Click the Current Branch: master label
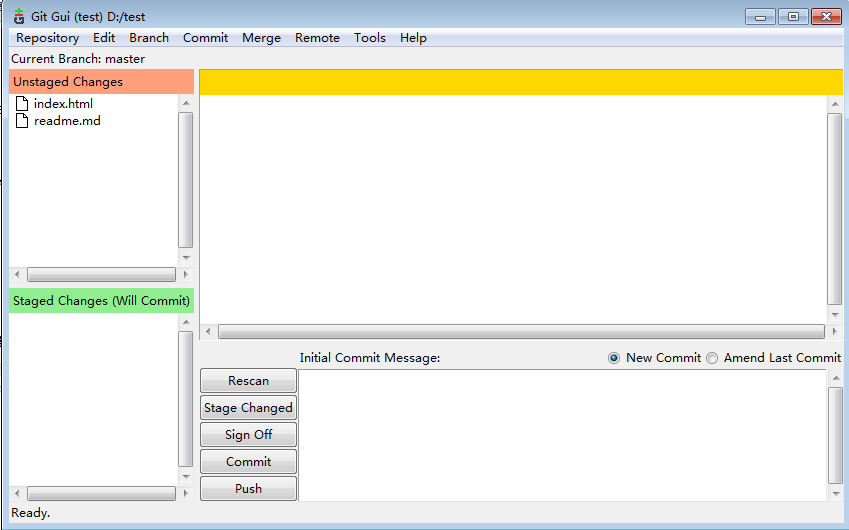The image size is (849, 530). (78, 59)
